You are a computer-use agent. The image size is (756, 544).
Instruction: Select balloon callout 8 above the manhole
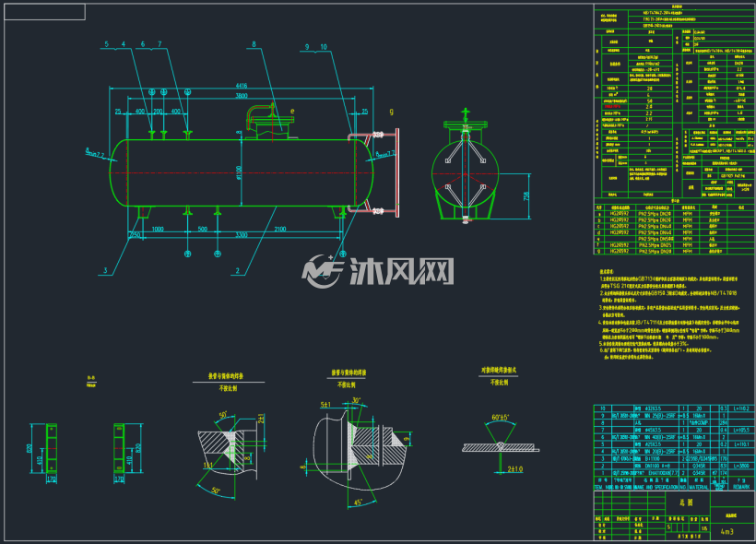(254, 44)
